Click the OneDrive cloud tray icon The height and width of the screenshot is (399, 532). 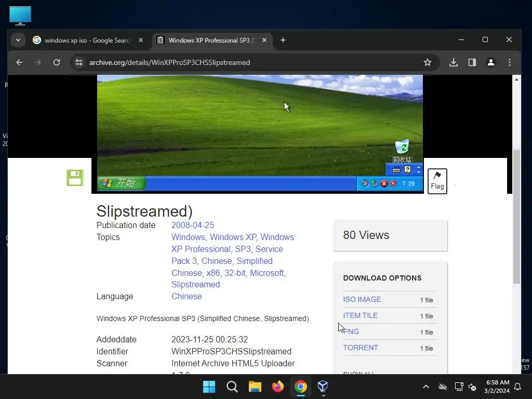coord(443,387)
